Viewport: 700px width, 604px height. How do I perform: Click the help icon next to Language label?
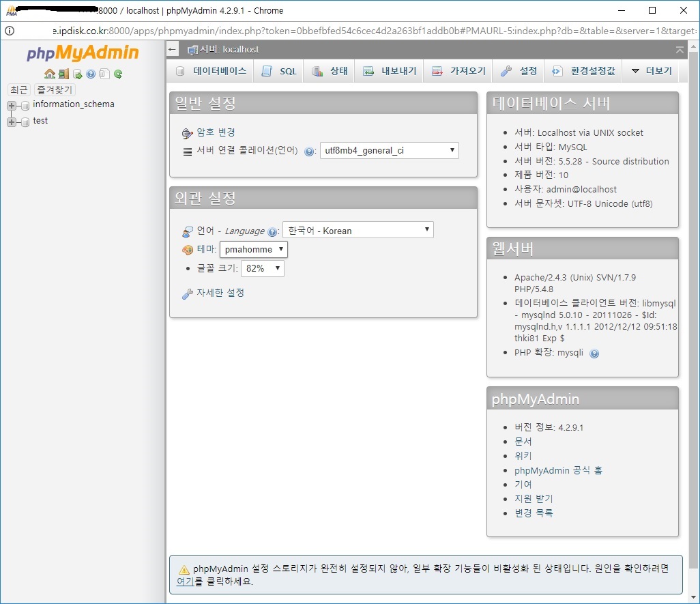point(272,231)
